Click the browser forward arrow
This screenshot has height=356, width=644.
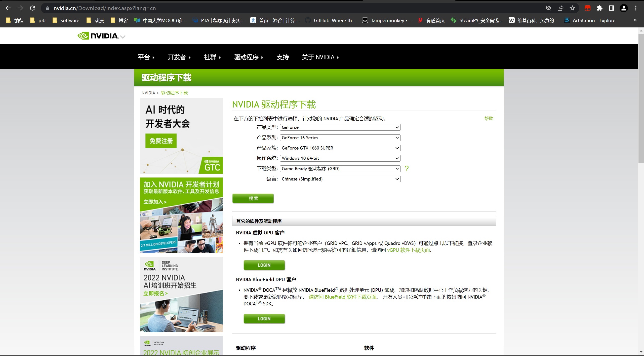point(20,8)
